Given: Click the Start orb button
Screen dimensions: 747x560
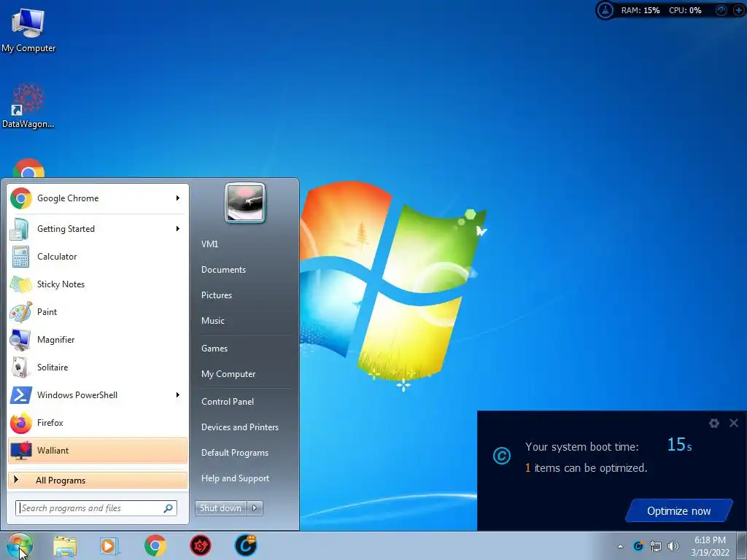Looking at the screenshot, I should tap(19, 545).
